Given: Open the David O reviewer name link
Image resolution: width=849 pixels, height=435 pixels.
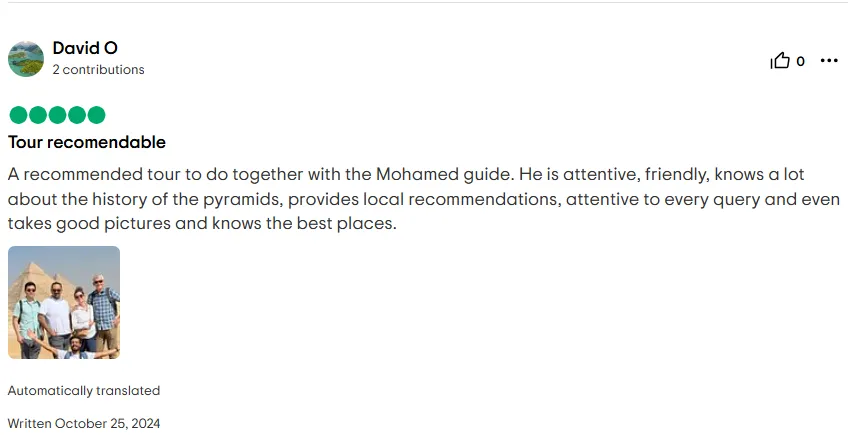Looking at the screenshot, I should [85, 48].
